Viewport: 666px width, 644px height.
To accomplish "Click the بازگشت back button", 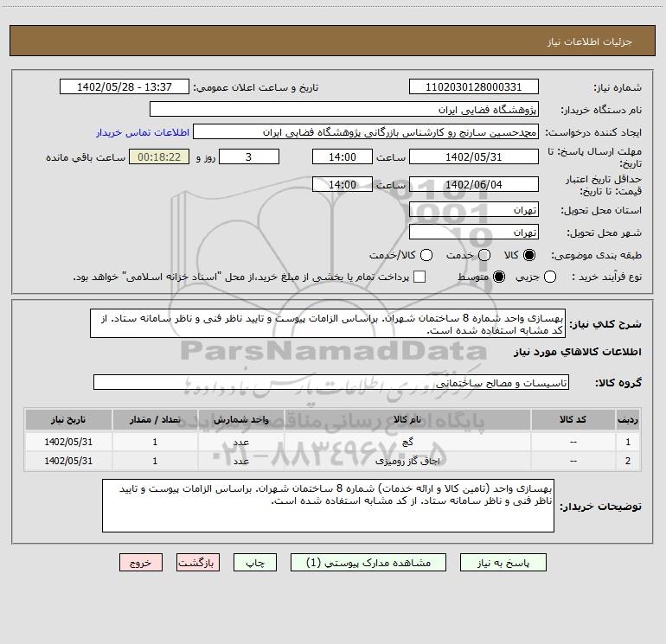I will [198, 563].
